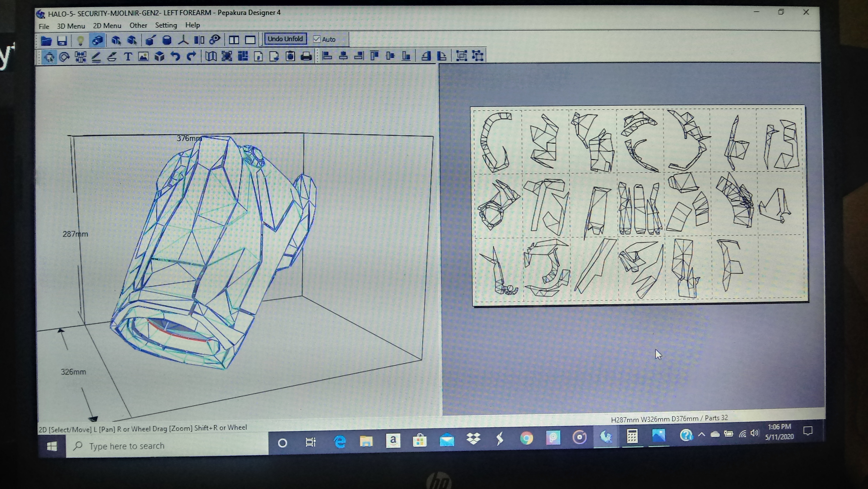Screen dimensions: 868x489
Task: Toggle the textured-cube display icon
Action: [97, 40]
